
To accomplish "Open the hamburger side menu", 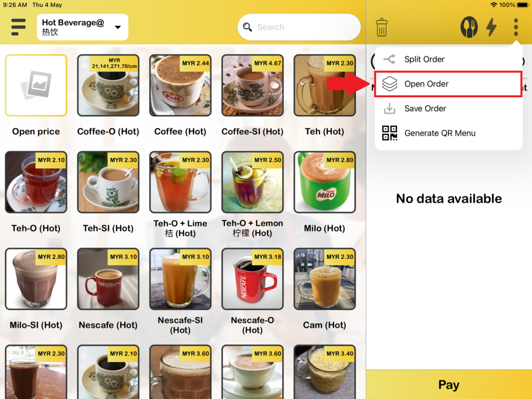I will tap(18, 27).
